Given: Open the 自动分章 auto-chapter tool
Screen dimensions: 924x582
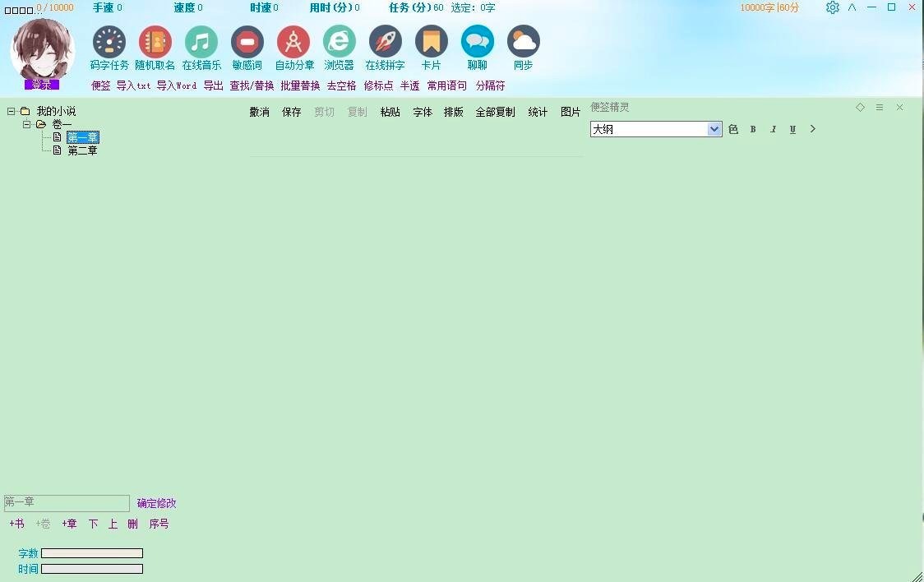Looking at the screenshot, I should click(x=293, y=43).
